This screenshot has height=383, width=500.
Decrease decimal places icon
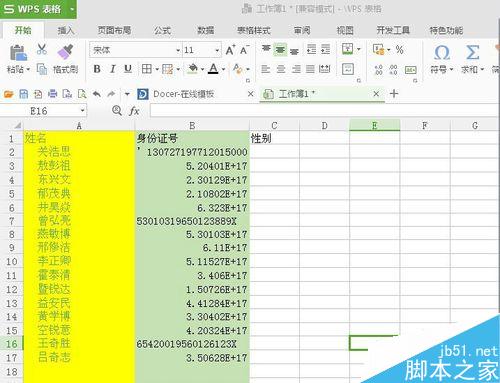click(393, 70)
